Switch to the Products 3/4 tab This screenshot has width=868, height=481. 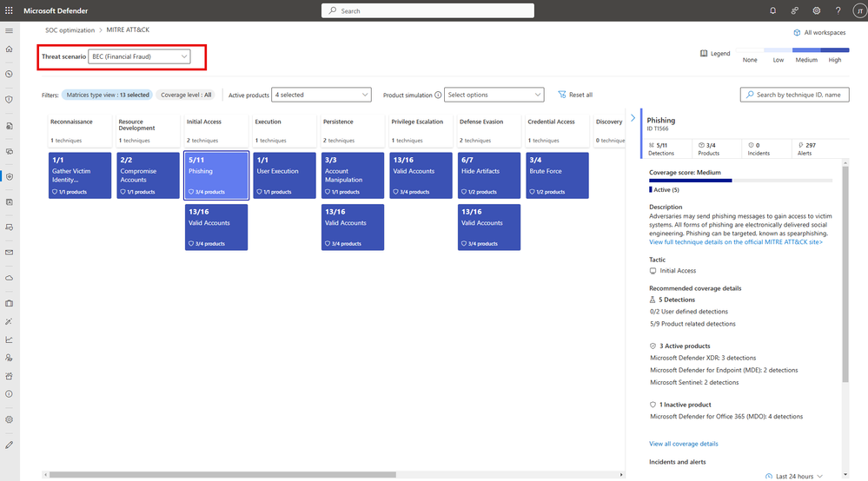(x=715, y=148)
